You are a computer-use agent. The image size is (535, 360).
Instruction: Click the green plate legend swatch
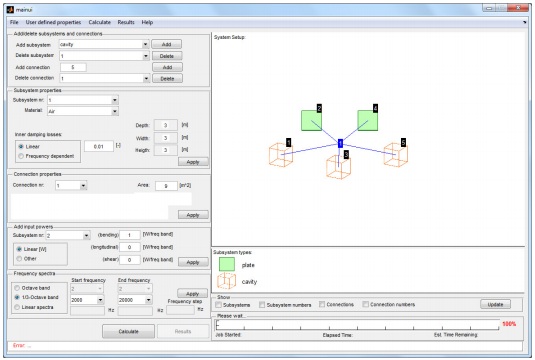(x=227, y=264)
